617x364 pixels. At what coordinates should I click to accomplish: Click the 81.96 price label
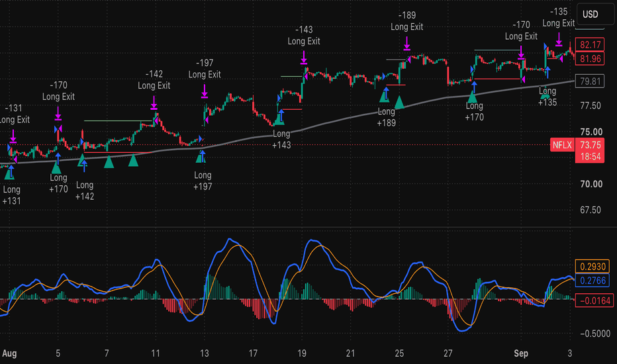coord(589,59)
